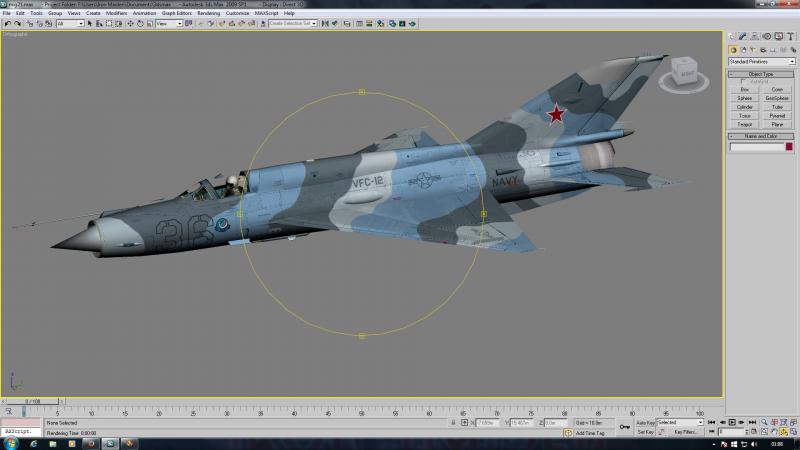Viewport: 800px width, 450px height.
Task: Click the Key Filters button
Action: pyautogui.click(x=685, y=432)
